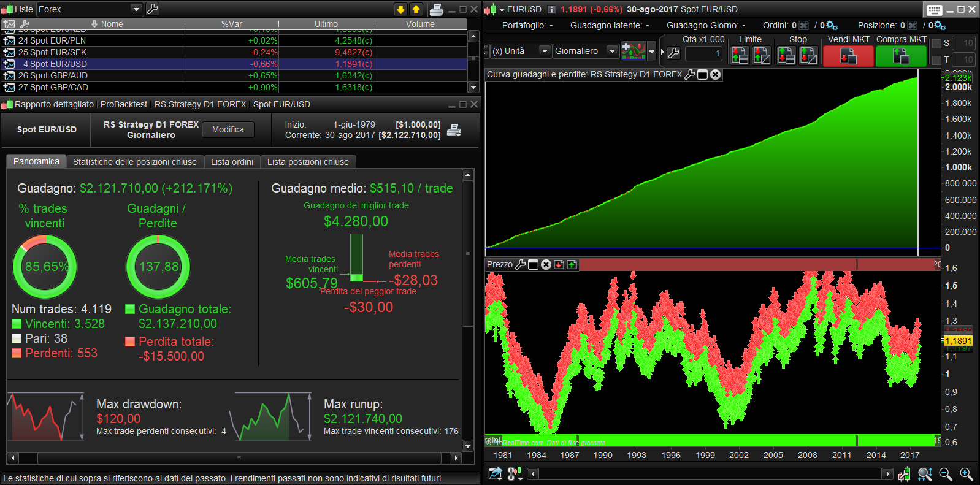980x485 pixels.
Task: Open chart icon for Spot GBP/AUD row
Action: click(9, 75)
